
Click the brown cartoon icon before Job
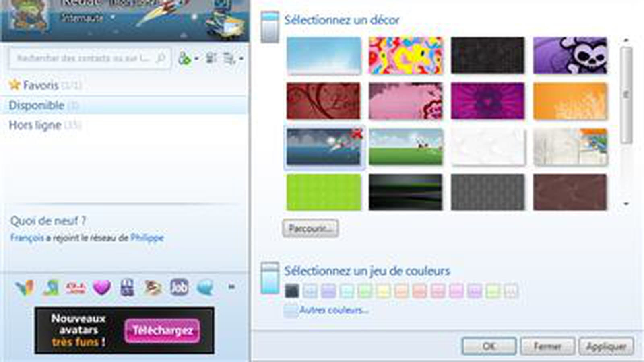click(x=153, y=288)
